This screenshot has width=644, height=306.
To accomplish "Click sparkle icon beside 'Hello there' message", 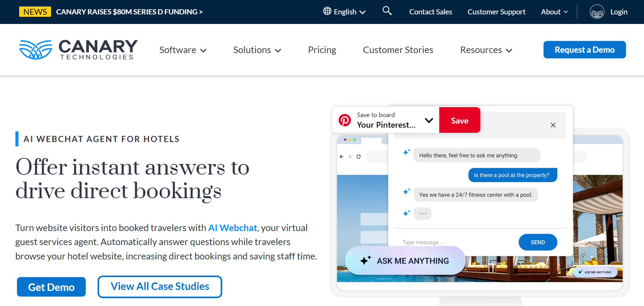I will pyautogui.click(x=406, y=152).
